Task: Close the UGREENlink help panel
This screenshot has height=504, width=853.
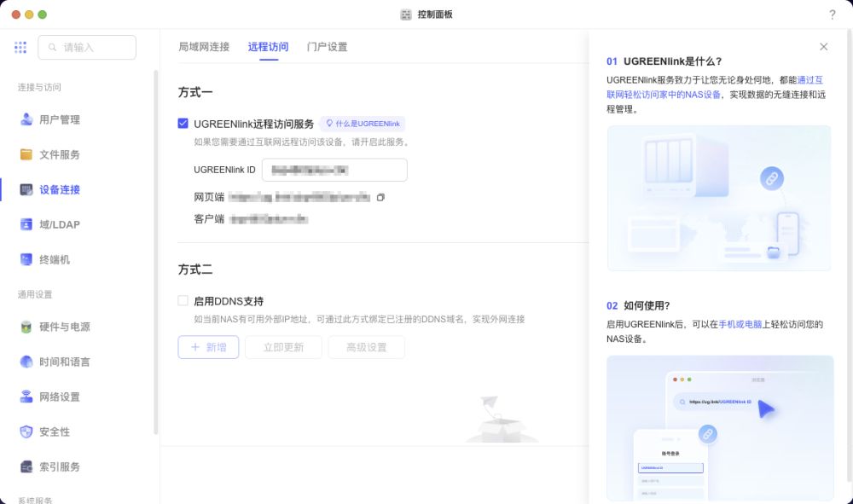Action: click(824, 47)
